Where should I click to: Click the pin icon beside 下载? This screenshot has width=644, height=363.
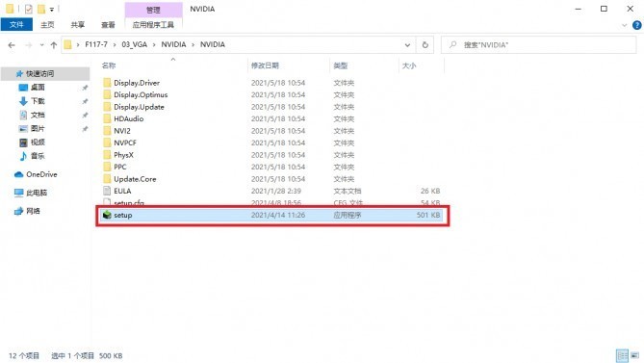(x=85, y=101)
